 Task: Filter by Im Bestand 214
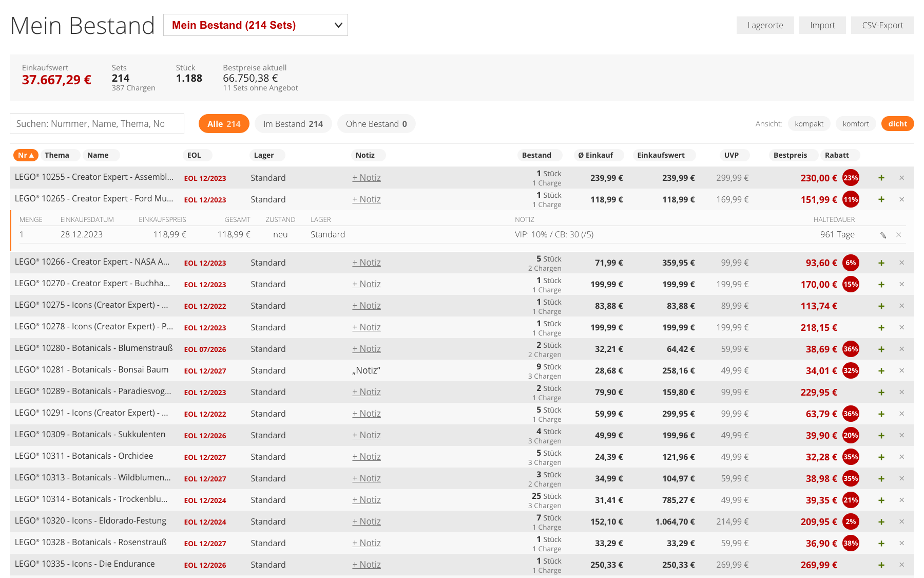(x=293, y=124)
